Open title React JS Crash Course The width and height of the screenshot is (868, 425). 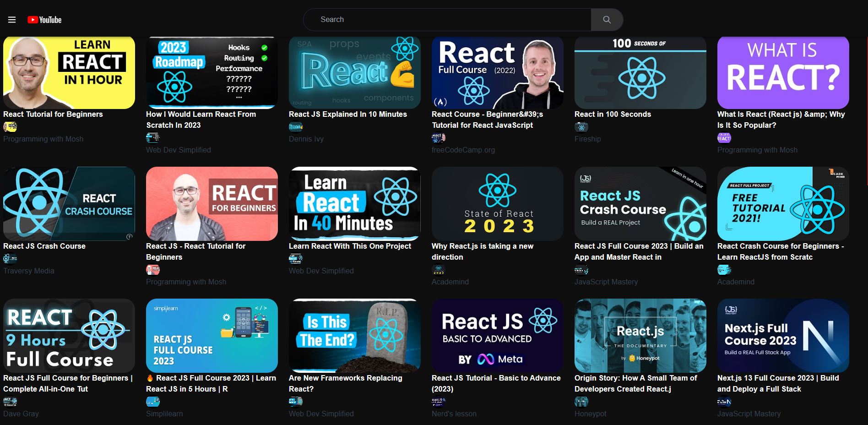[44, 246]
